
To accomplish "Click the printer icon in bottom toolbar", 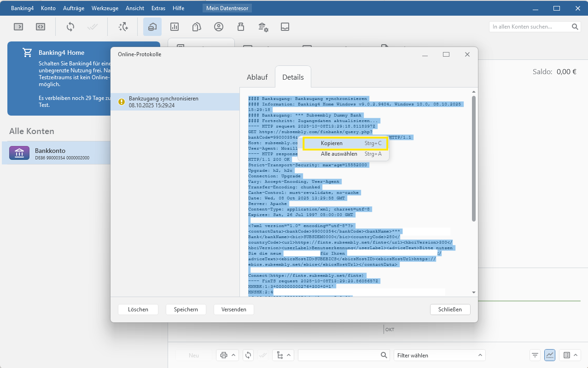I will [224, 355].
